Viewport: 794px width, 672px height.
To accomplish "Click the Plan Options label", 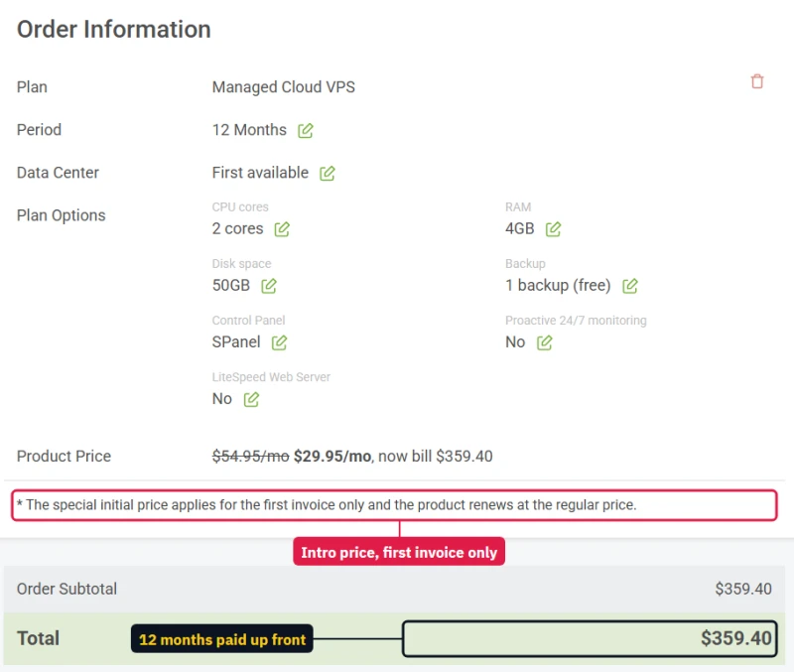I will [62, 215].
